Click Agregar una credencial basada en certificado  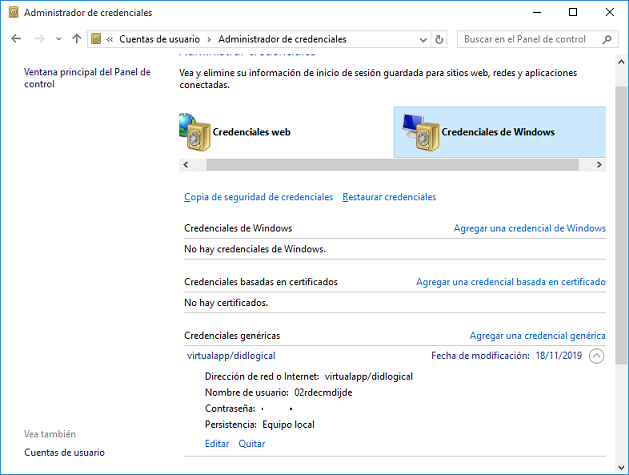[511, 282]
